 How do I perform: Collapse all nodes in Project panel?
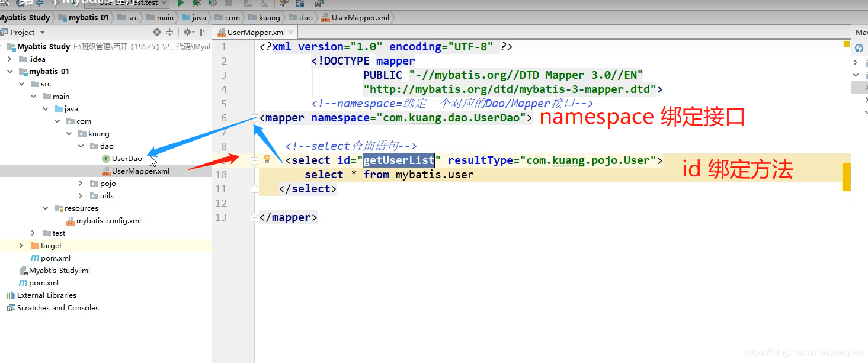170,32
